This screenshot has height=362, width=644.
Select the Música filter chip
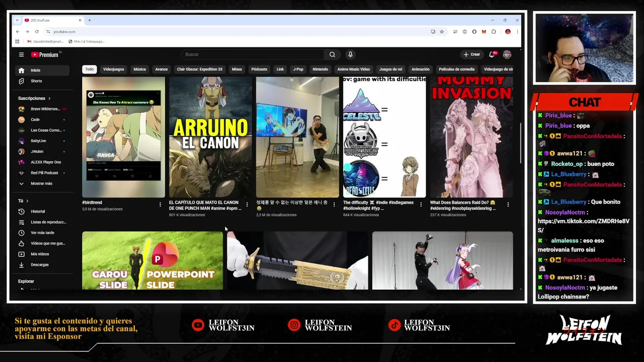[x=140, y=69]
